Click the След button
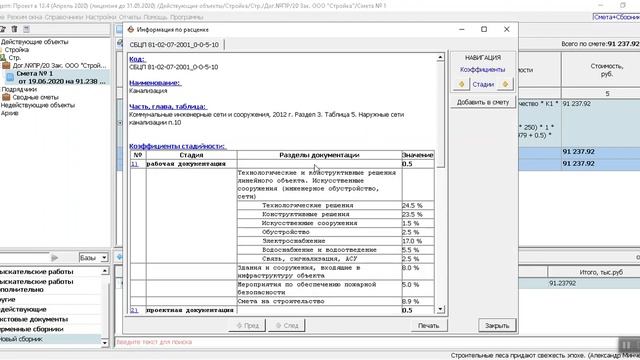The height and width of the screenshot is (360, 640). [287, 325]
